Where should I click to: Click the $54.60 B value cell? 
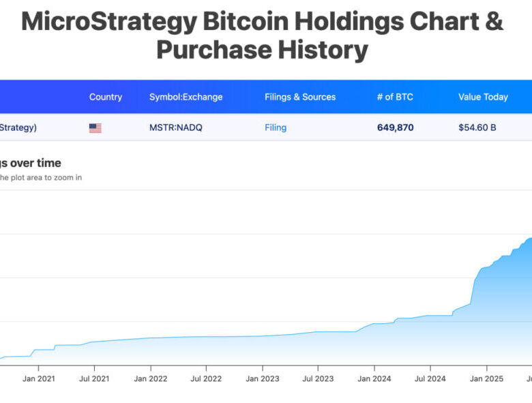click(x=477, y=128)
